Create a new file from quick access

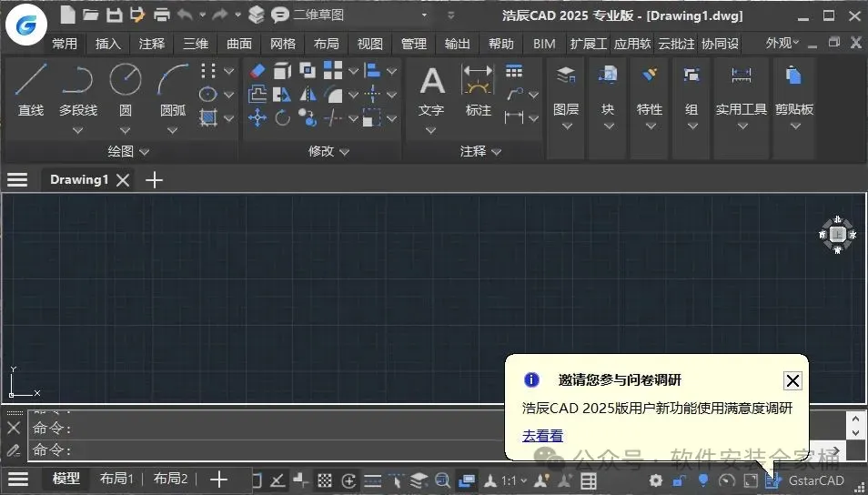[67, 15]
